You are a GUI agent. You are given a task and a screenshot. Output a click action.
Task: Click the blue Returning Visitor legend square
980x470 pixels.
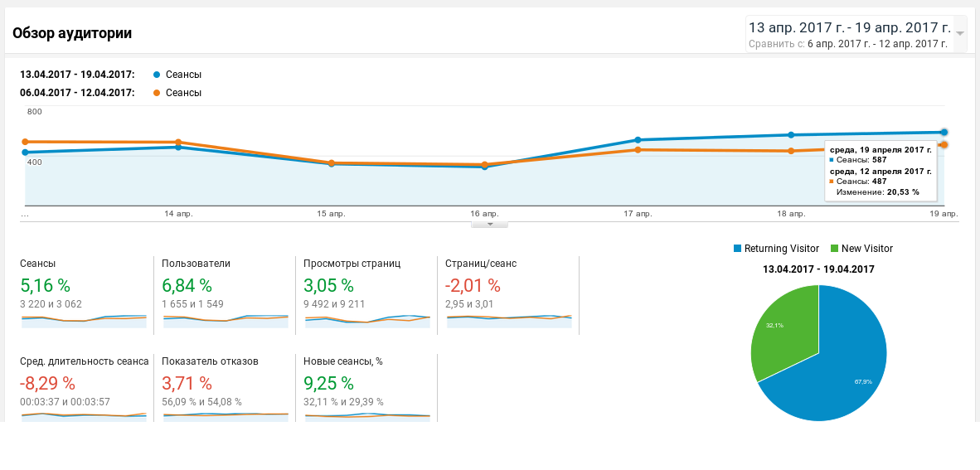738,249
